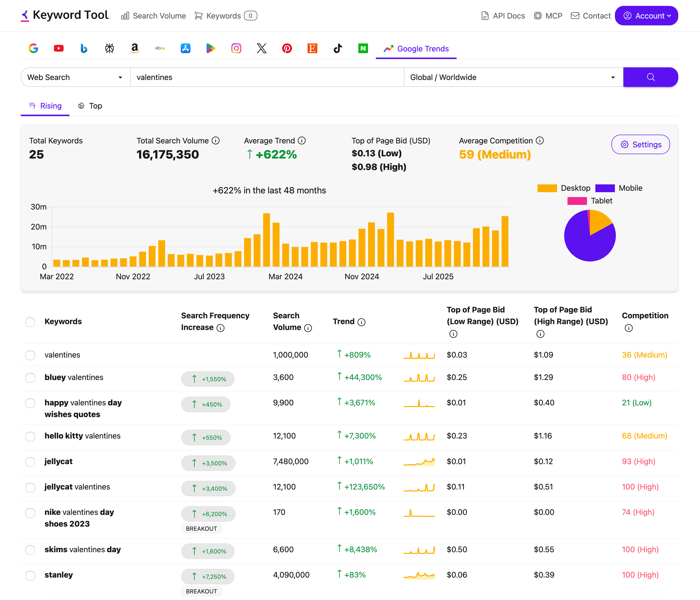Open the Global / Worldwide location dropdown
This screenshot has width=700, height=600.
pos(513,77)
